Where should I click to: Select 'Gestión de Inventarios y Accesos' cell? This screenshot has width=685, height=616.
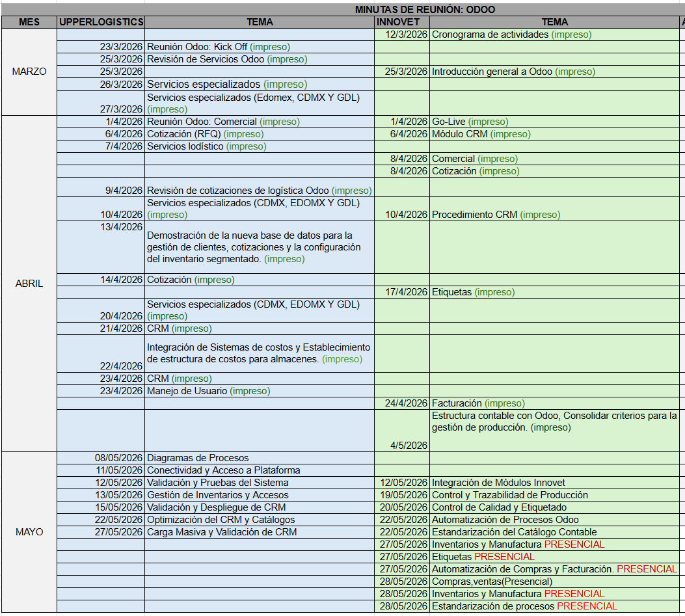(260, 495)
